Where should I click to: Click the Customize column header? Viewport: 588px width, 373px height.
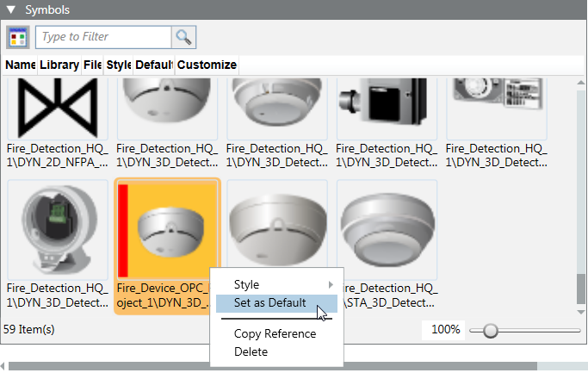(207, 65)
